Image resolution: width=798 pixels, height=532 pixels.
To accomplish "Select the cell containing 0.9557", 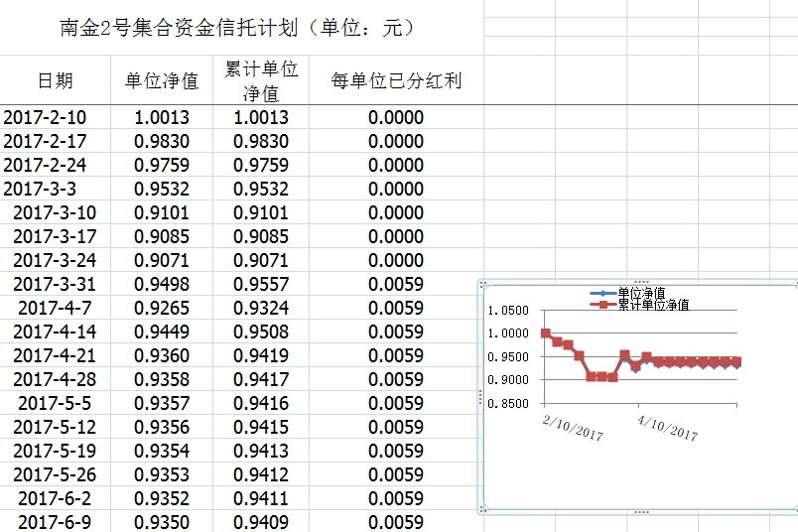I will [261, 284].
